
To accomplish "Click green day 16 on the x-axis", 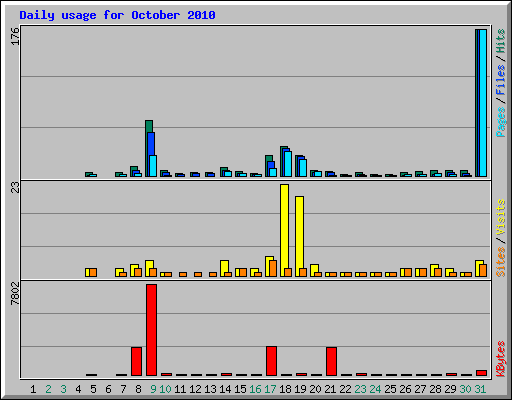I will pos(255,389).
